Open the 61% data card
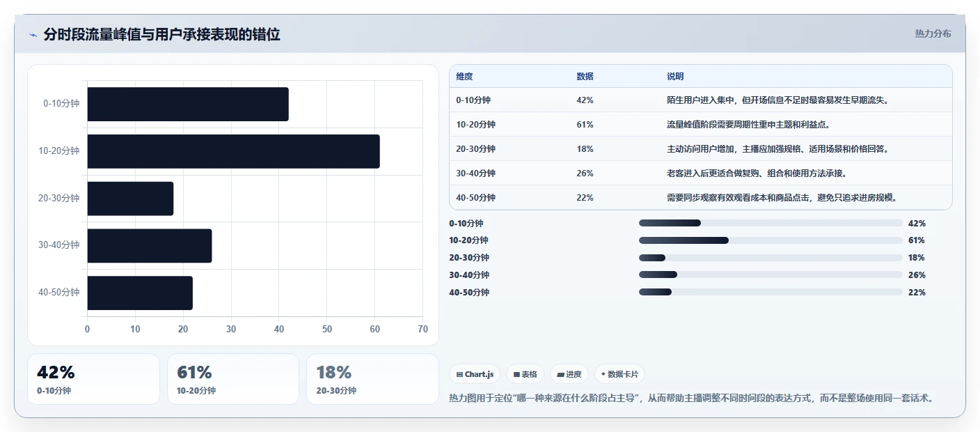980x432 pixels. tap(233, 379)
